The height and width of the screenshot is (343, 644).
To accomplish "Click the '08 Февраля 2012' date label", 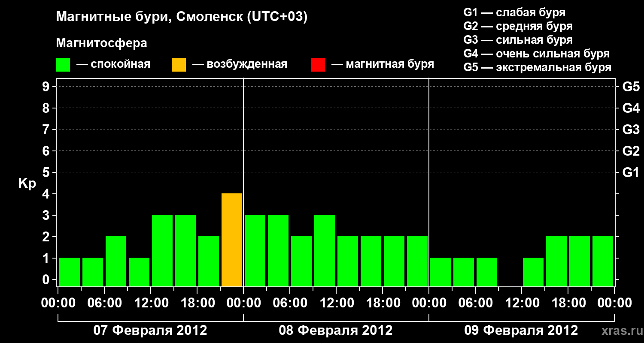I will pyautogui.click(x=336, y=331).
